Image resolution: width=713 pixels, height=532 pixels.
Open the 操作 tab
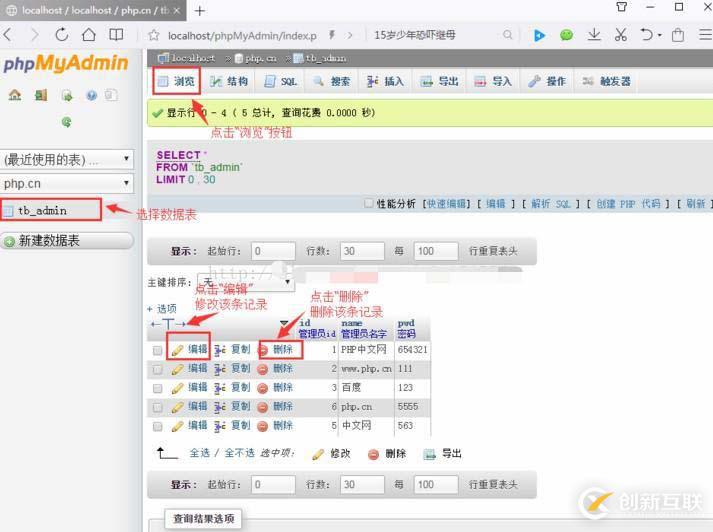tap(547, 81)
